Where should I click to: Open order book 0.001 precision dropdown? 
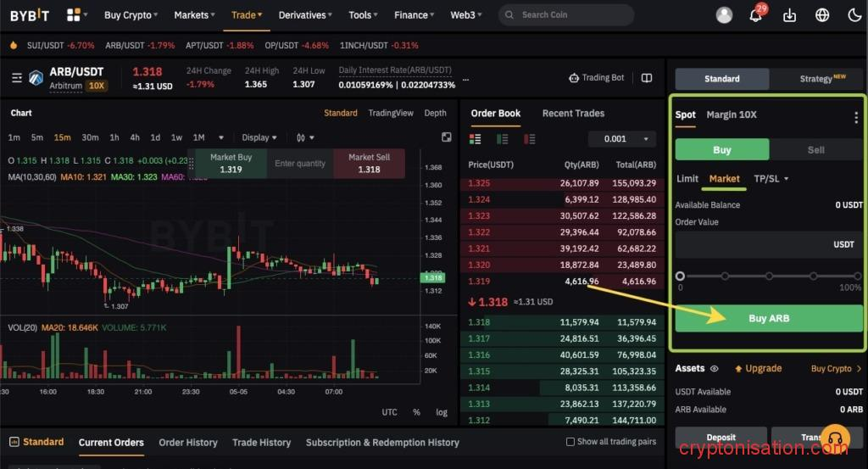pyautogui.click(x=622, y=139)
